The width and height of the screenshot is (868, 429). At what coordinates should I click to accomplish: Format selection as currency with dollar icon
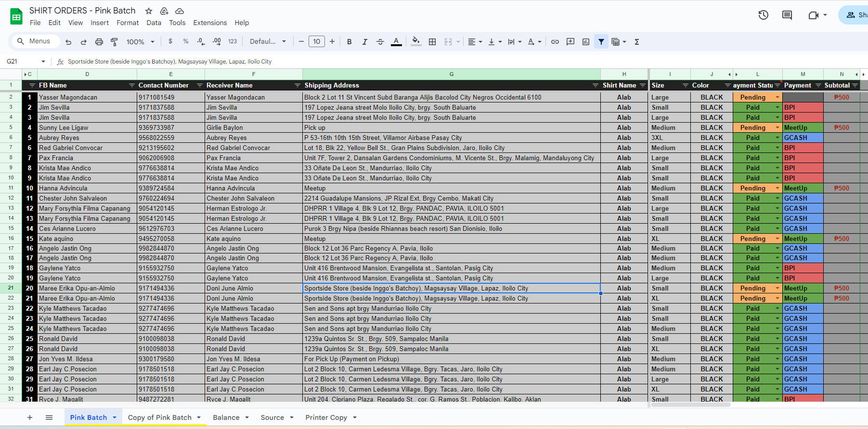[x=170, y=41]
